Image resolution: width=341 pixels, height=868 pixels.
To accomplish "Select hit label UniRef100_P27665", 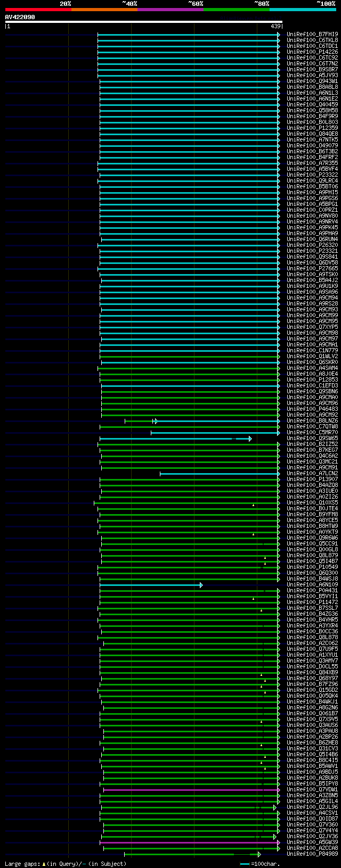I will tap(312, 269).
